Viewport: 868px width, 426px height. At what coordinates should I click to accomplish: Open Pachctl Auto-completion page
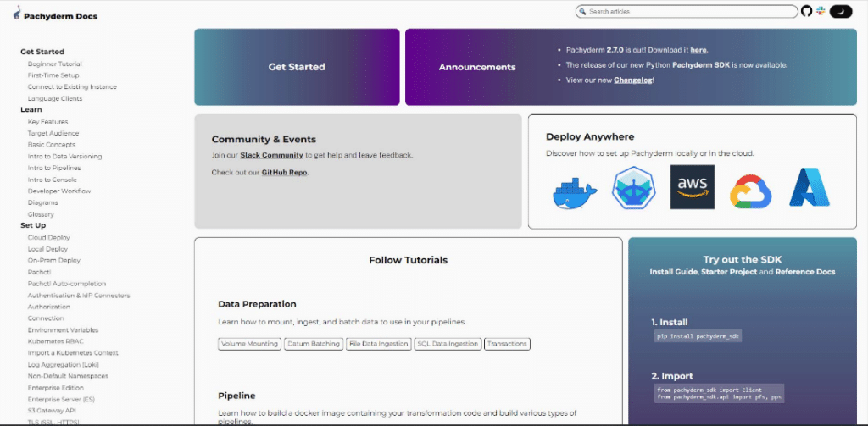[x=66, y=283]
